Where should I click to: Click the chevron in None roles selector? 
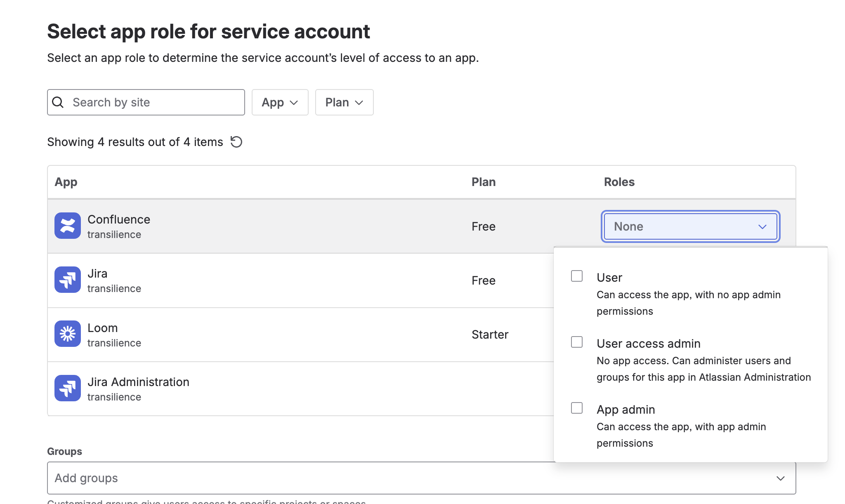pos(762,226)
